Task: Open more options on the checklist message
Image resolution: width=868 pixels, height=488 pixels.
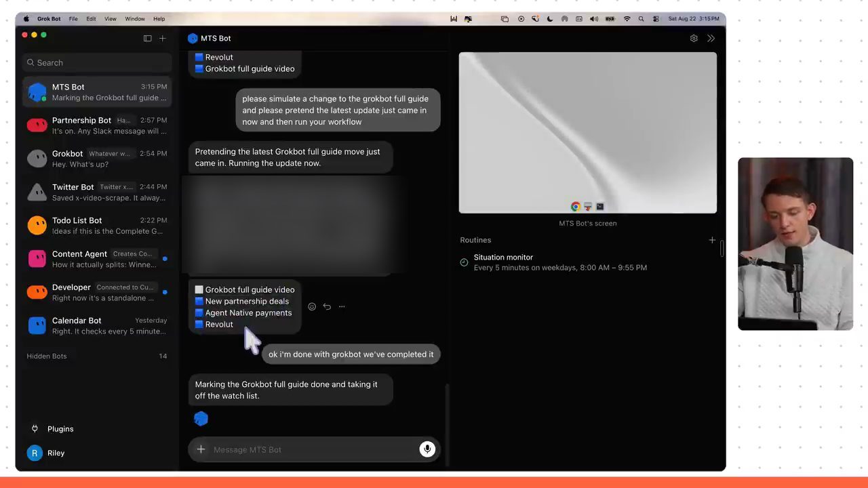Action: click(x=342, y=306)
